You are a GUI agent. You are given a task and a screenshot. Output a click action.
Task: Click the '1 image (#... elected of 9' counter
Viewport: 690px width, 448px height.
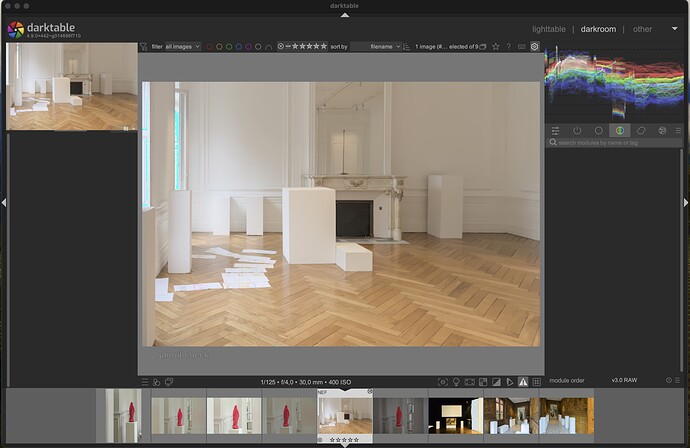coord(446,47)
